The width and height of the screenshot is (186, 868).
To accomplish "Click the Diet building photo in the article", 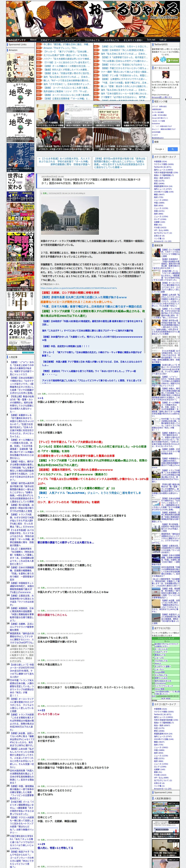I will click(70, 216).
